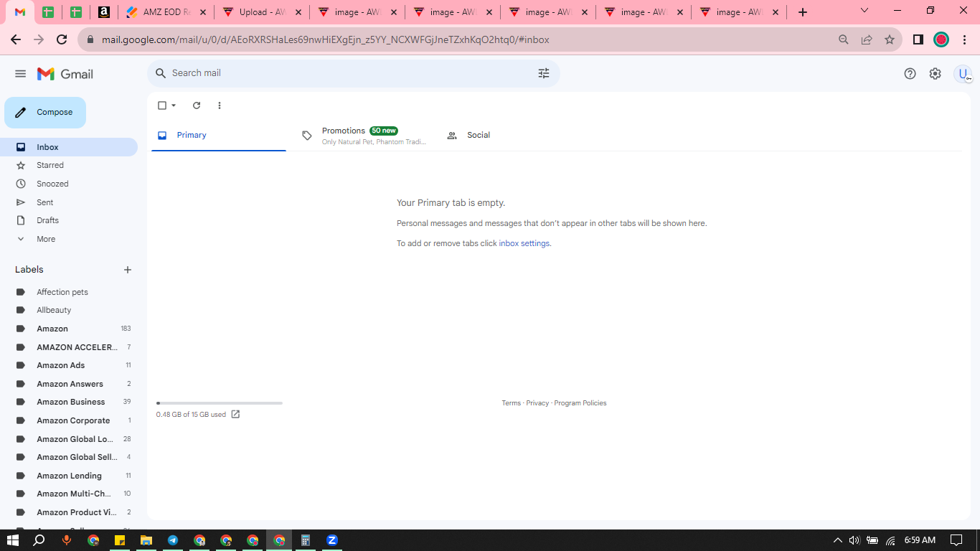View site information lock icon
The width and height of the screenshot is (980, 551).
coord(90,39)
